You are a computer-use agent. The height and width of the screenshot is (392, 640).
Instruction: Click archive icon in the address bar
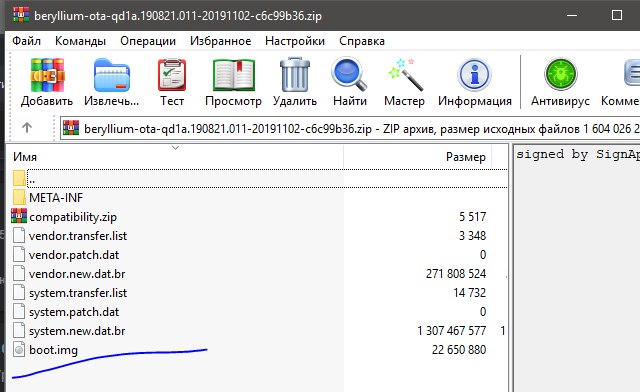(71, 128)
